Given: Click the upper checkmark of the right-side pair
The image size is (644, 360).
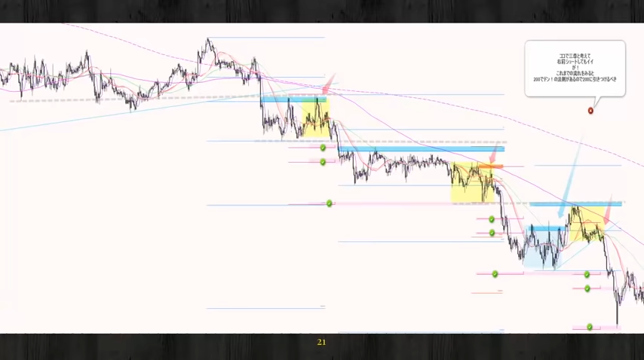Looking at the screenshot, I should (x=587, y=274).
